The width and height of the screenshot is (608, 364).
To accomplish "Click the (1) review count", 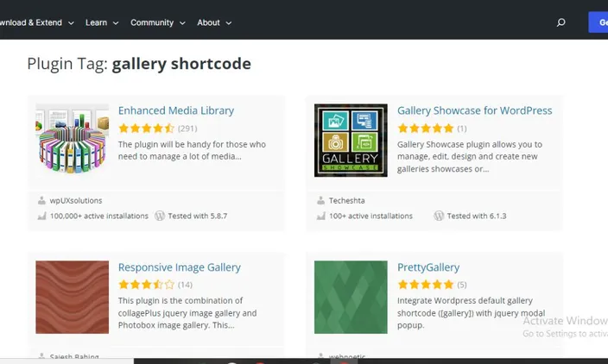I will pyautogui.click(x=462, y=129).
